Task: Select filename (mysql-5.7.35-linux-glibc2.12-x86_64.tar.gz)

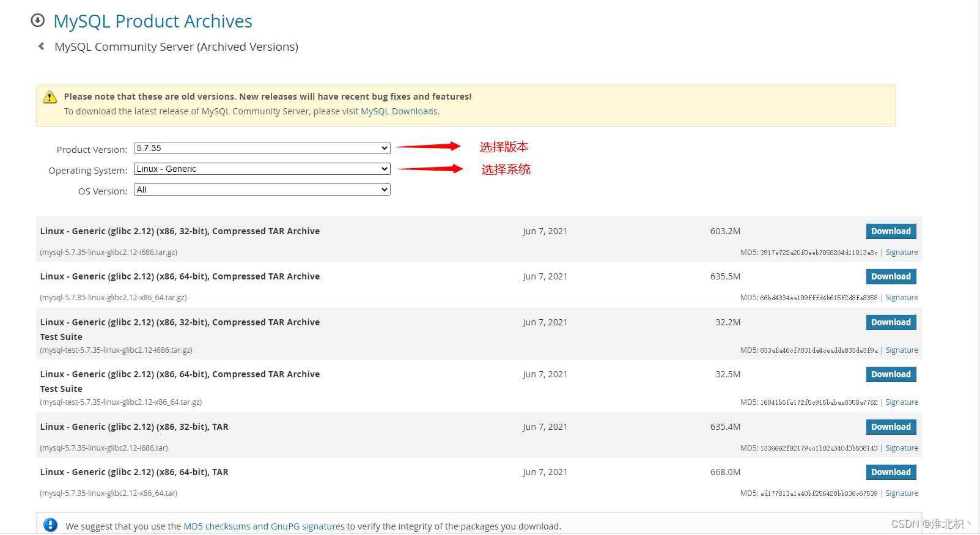Action: (114, 298)
